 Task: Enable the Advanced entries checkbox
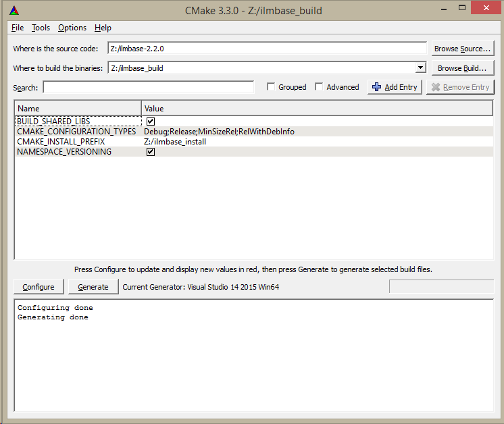pyautogui.click(x=319, y=87)
